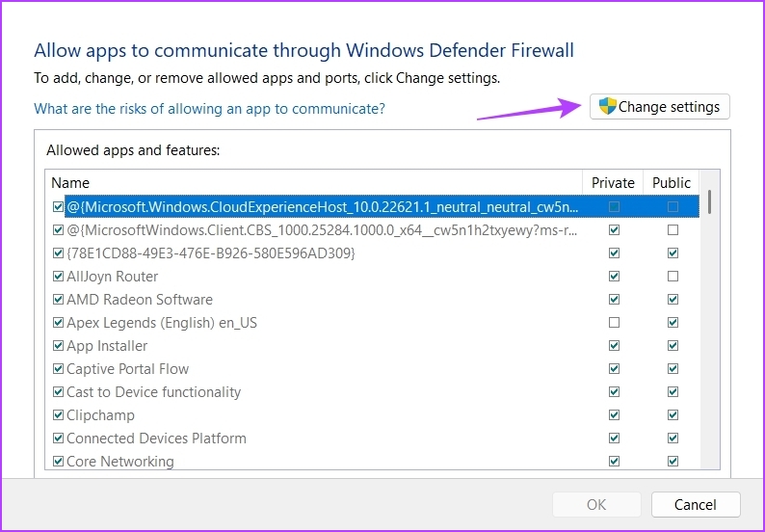
Task: Toggle the AllJoyn Router name checkbox
Action: (58, 277)
